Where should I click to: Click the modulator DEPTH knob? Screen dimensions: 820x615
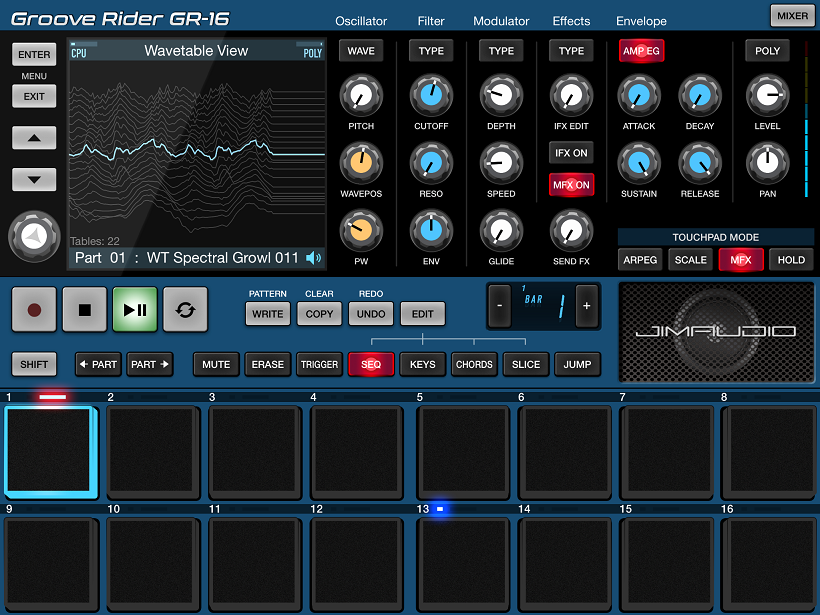501,96
